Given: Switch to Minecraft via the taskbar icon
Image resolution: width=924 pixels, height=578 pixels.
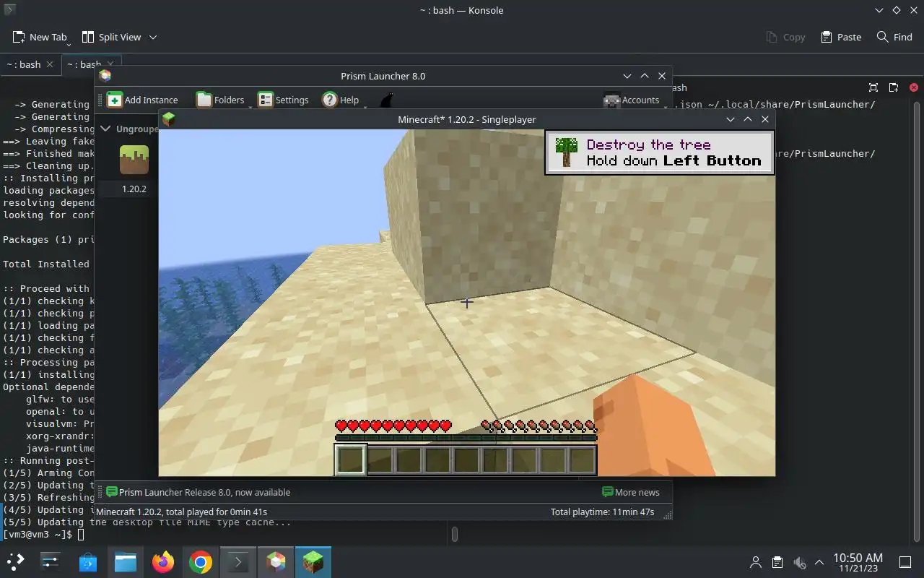Looking at the screenshot, I should tap(313, 561).
